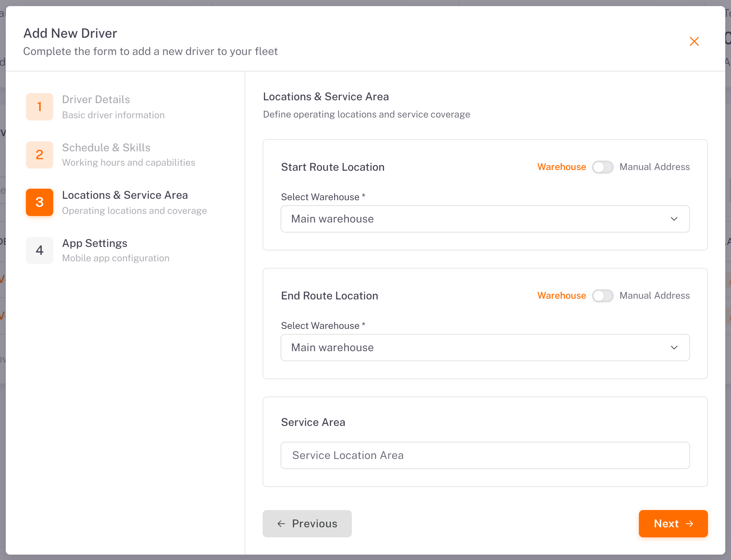
Task: Go to step 2 Schedule & Skills
Action: pyautogui.click(x=40, y=155)
